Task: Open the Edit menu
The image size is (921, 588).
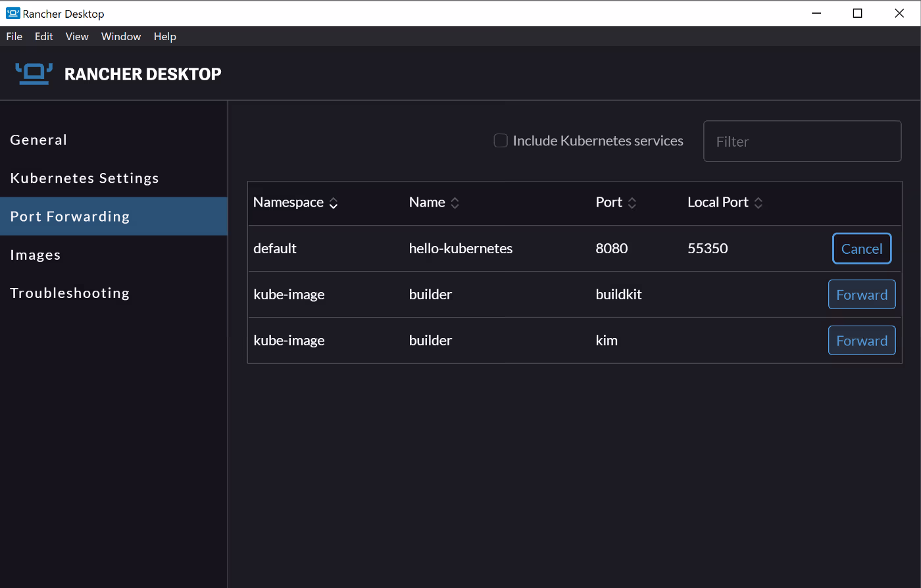Action: (x=43, y=36)
